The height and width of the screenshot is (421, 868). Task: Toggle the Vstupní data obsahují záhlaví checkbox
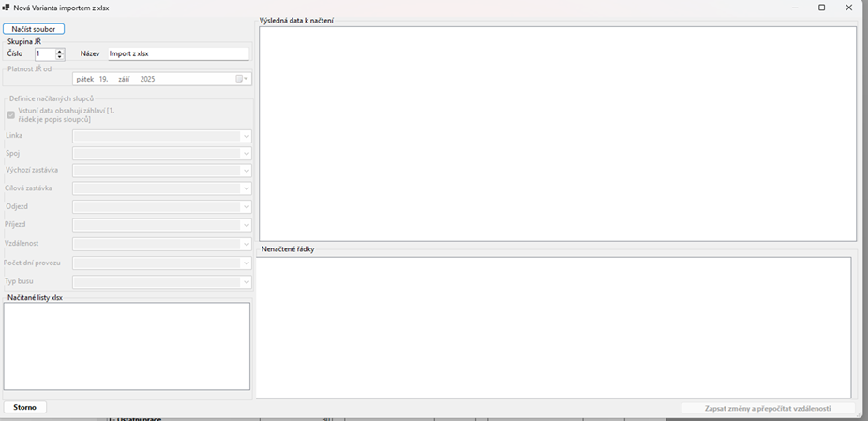pyautogui.click(x=11, y=115)
